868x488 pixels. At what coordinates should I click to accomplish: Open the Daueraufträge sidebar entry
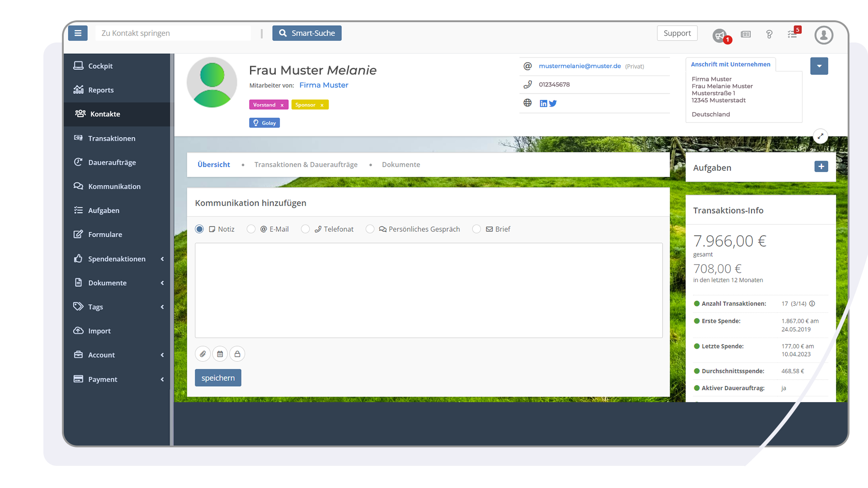coord(112,162)
